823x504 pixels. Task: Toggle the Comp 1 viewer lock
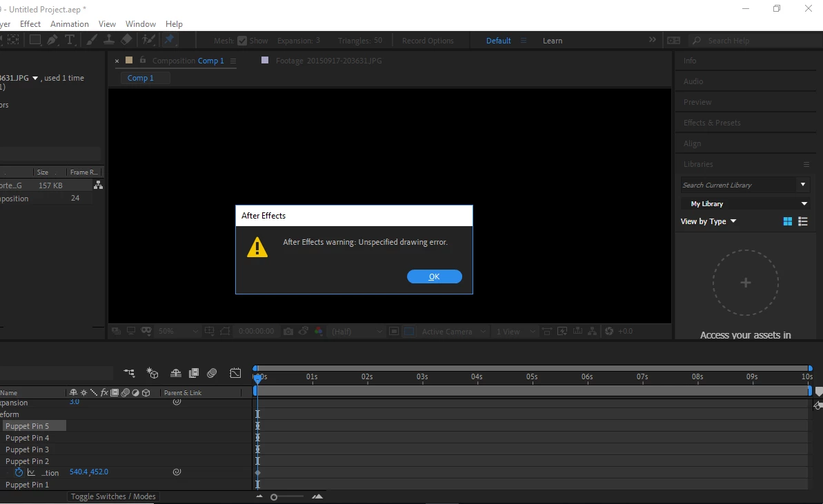coord(142,60)
